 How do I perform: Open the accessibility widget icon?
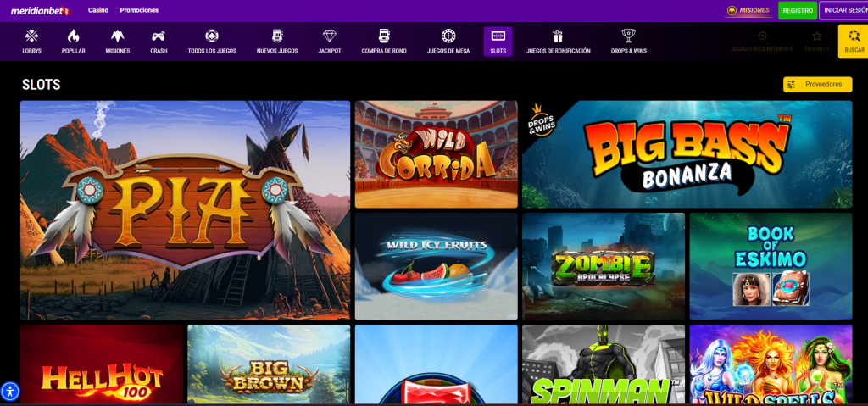pyautogui.click(x=10, y=391)
